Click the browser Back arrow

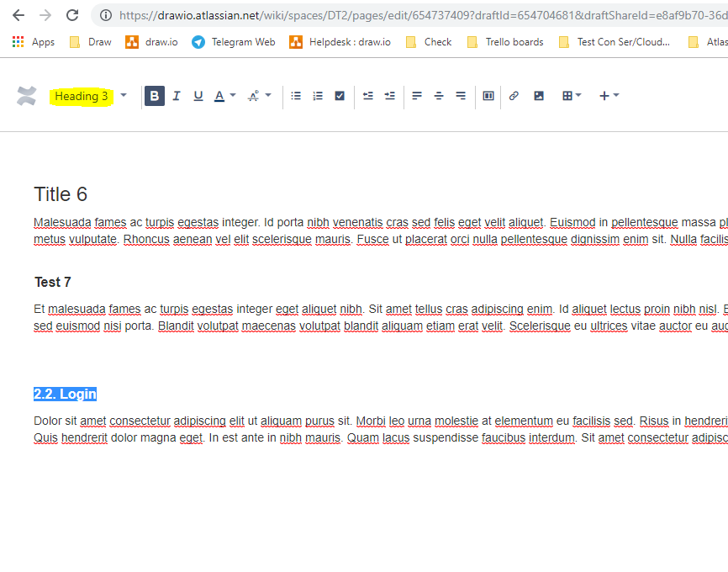click(18, 15)
